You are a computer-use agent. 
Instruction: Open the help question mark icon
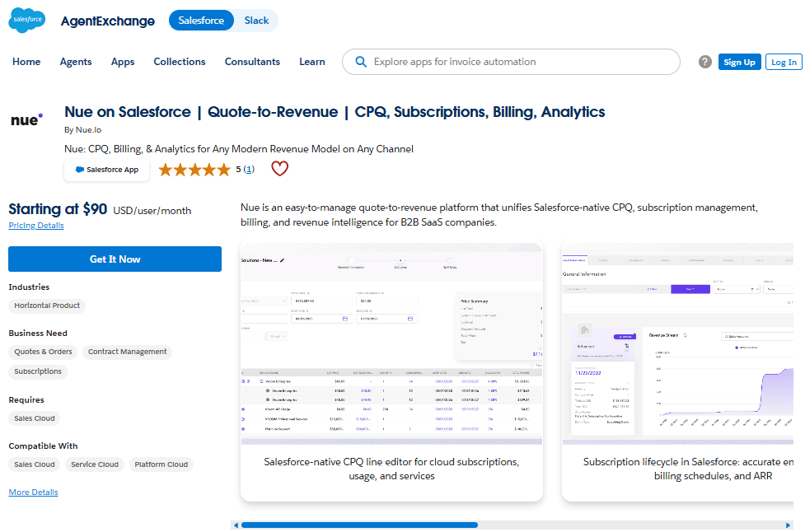click(704, 62)
